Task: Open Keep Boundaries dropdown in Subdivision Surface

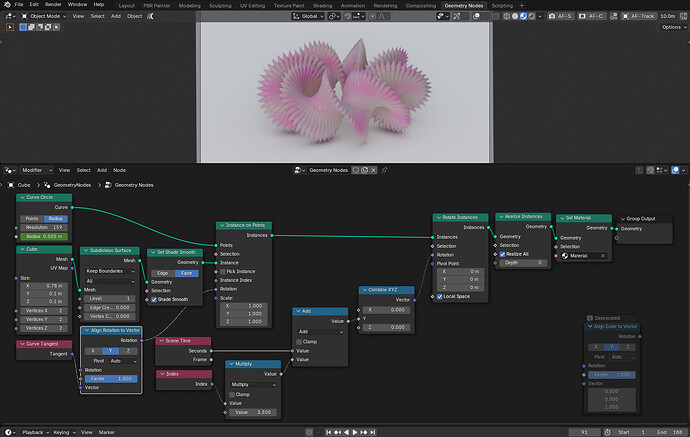Action: tap(110, 271)
